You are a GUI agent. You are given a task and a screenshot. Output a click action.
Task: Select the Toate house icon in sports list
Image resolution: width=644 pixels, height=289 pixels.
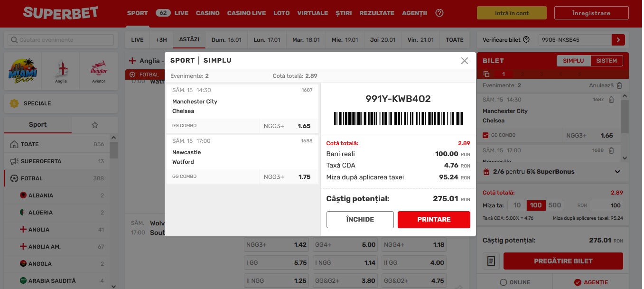pyautogui.click(x=14, y=144)
